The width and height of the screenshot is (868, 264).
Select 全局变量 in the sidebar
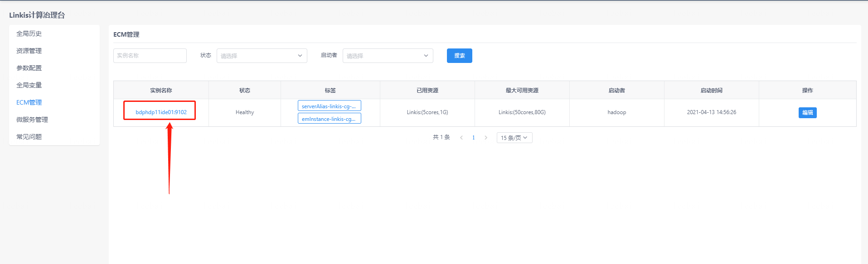tap(29, 85)
